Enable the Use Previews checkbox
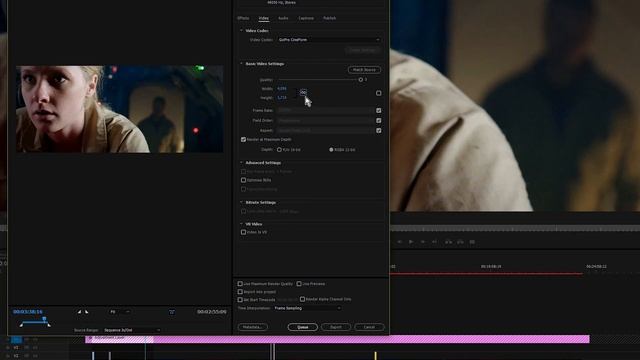640x360 pixels. [299, 284]
